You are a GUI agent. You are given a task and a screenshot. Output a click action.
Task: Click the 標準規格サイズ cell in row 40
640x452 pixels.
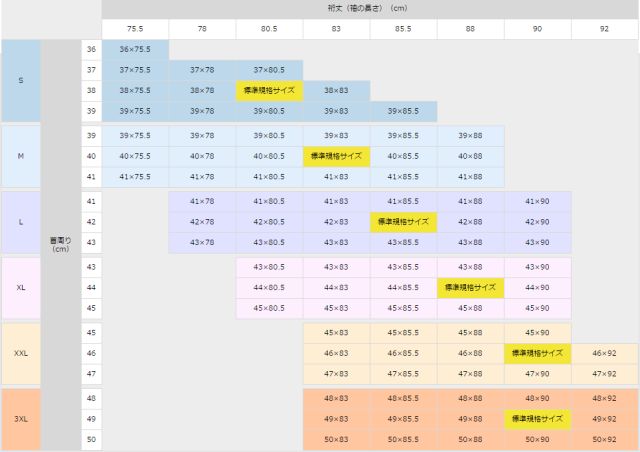[x=336, y=156]
